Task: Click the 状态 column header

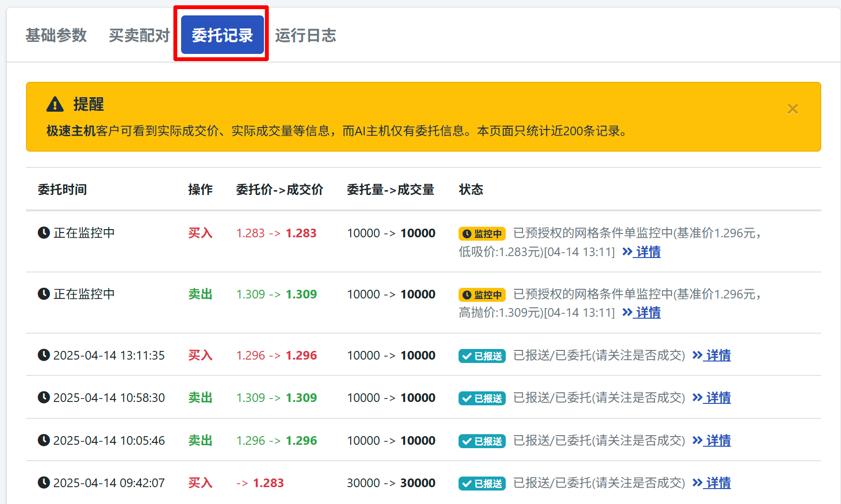Action: pyautogui.click(x=471, y=190)
